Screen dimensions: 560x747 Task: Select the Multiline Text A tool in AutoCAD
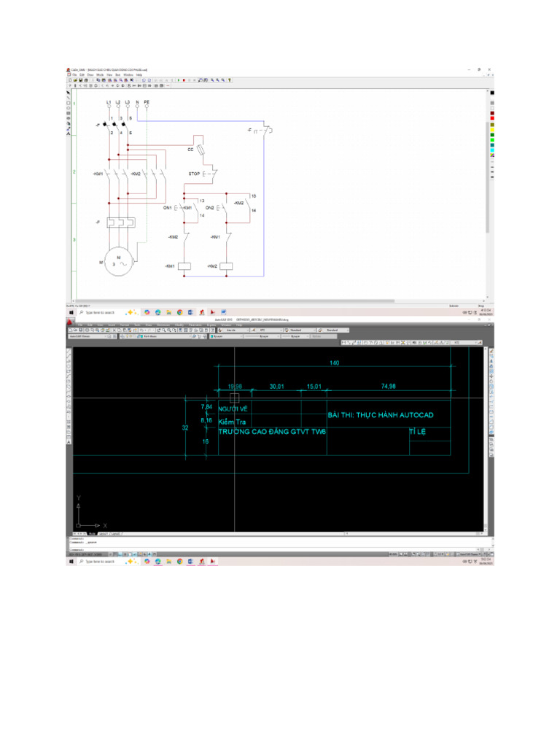69,441
